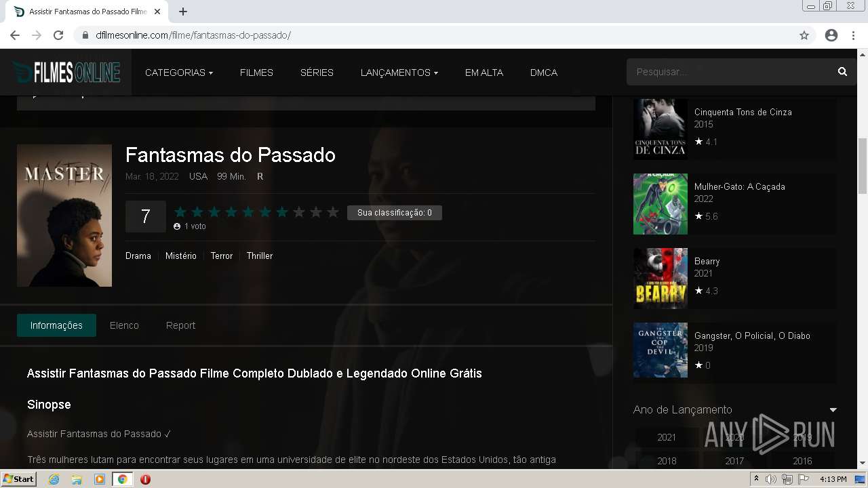This screenshot has height=488, width=868.
Task: Click the Thriller genre link
Action: [260, 256]
